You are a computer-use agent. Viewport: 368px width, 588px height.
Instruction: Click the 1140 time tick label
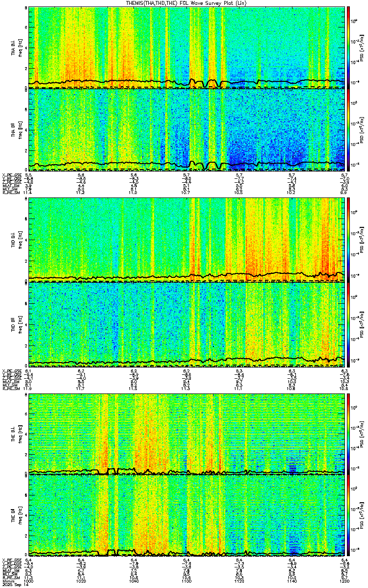[291, 580]
